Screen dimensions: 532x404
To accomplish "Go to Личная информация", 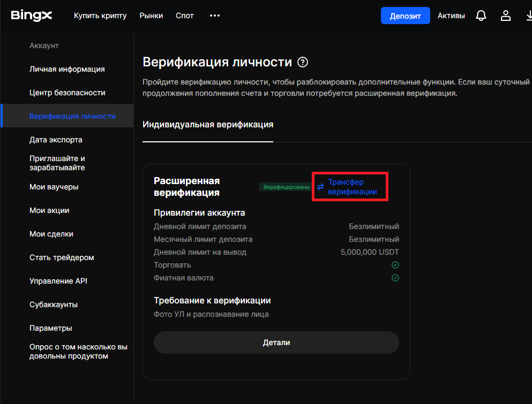I will (67, 69).
